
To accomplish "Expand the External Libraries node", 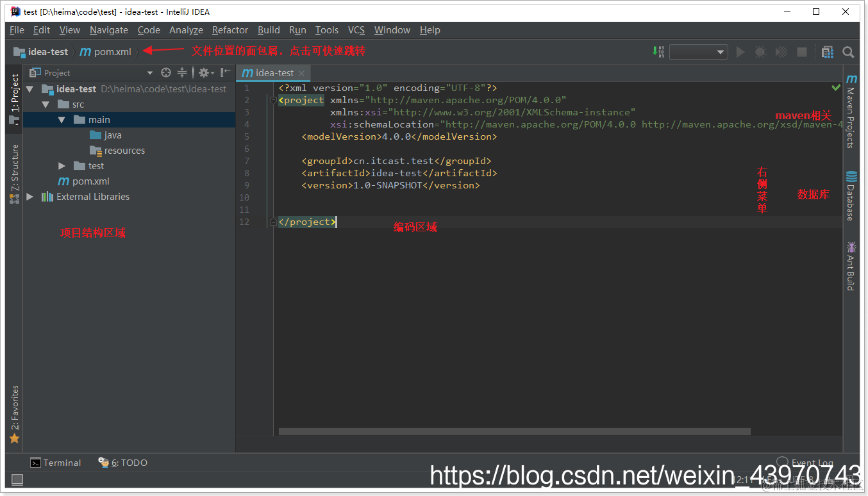I will point(30,197).
